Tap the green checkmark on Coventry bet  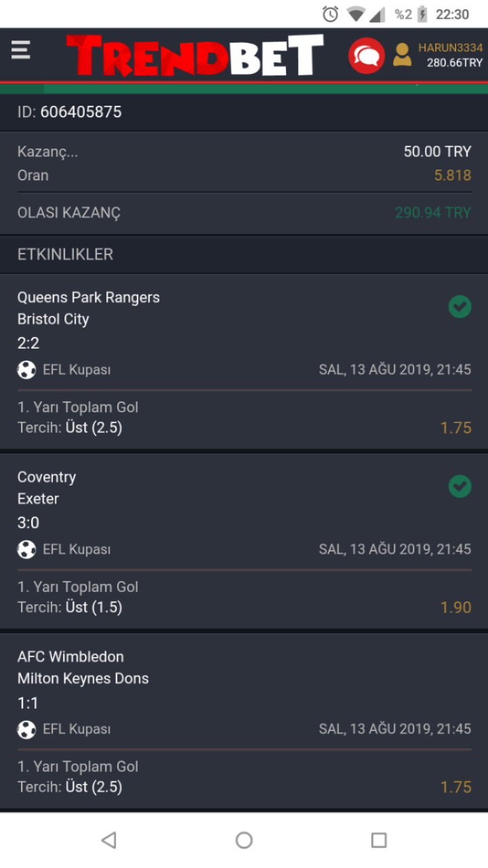point(460,486)
